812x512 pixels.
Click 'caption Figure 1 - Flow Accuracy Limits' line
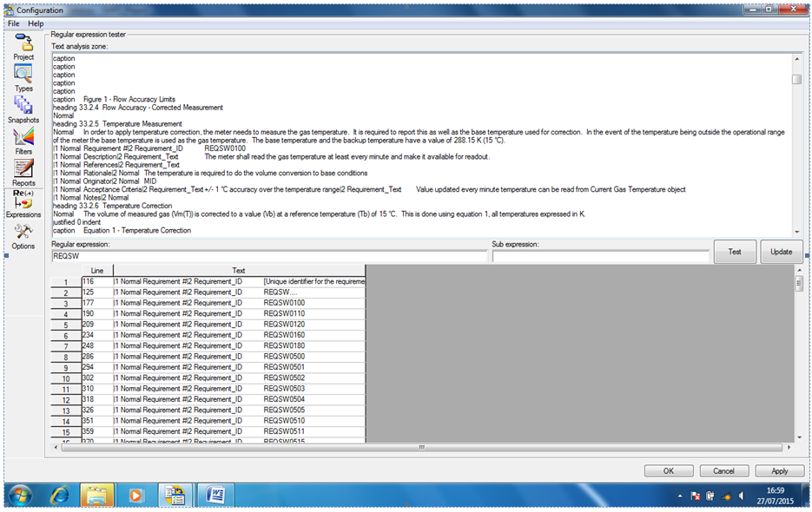[114, 100]
